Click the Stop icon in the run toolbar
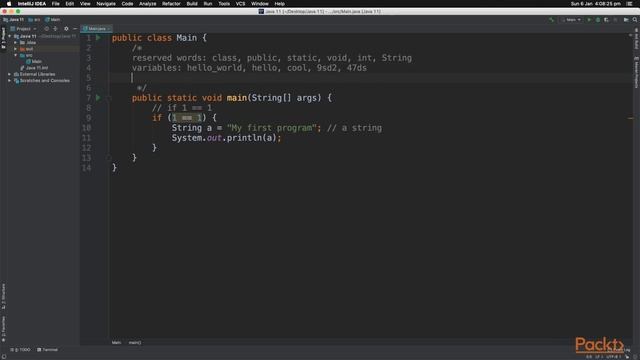The height and width of the screenshot is (360, 640). click(616, 20)
